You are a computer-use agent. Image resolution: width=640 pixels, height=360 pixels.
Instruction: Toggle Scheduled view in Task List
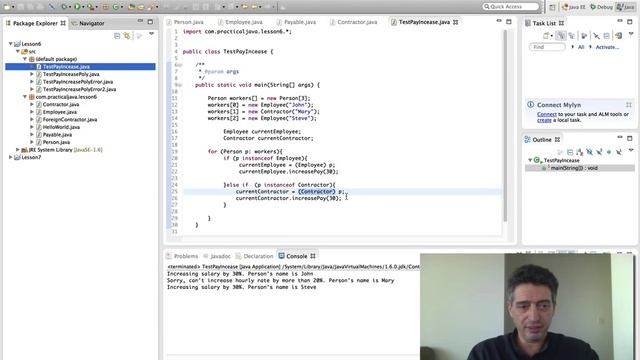571,36
